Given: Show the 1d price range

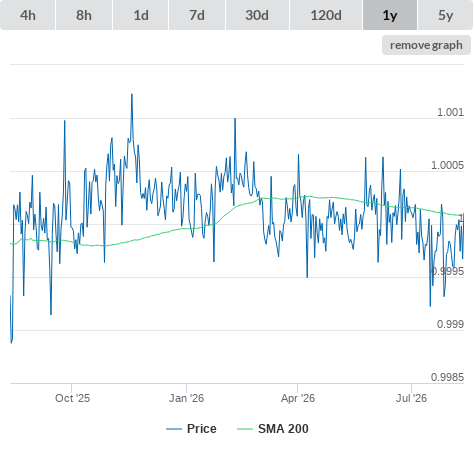Looking at the screenshot, I should point(141,15).
